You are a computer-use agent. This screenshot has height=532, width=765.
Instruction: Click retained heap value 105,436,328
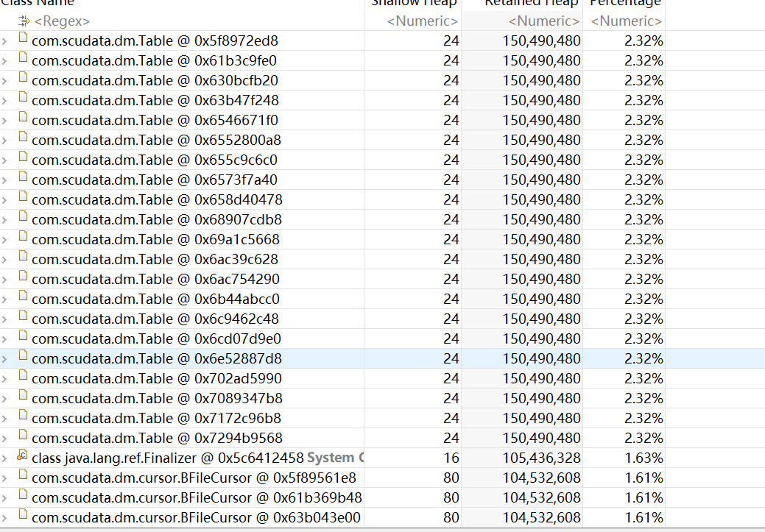tap(542, 458)
